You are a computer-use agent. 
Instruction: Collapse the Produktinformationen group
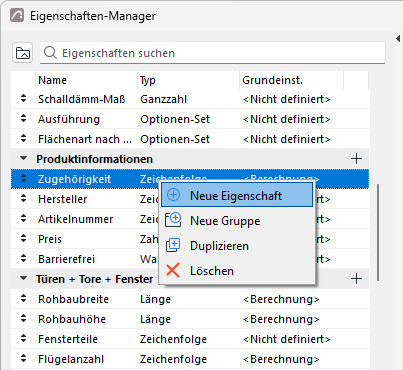pos(23,158)
